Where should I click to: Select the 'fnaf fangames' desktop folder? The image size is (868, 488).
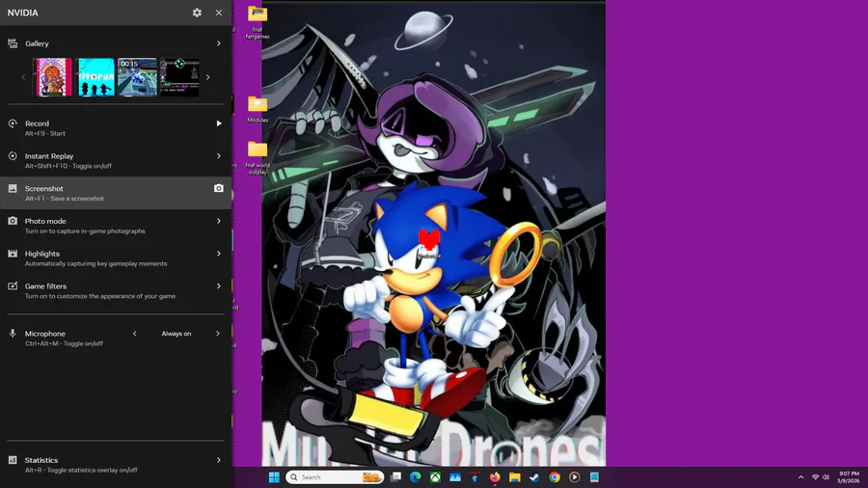click(258, 22)
